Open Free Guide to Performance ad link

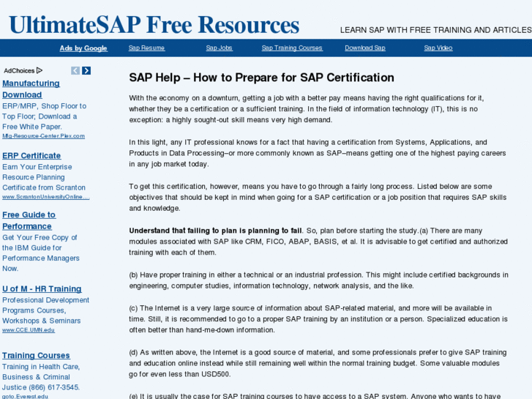[29, 220]
